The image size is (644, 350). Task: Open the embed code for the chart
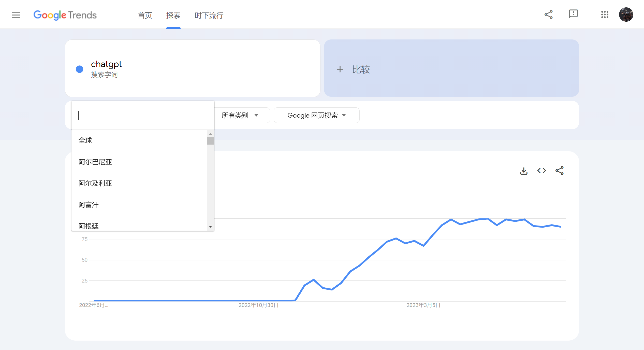[541, 171]
